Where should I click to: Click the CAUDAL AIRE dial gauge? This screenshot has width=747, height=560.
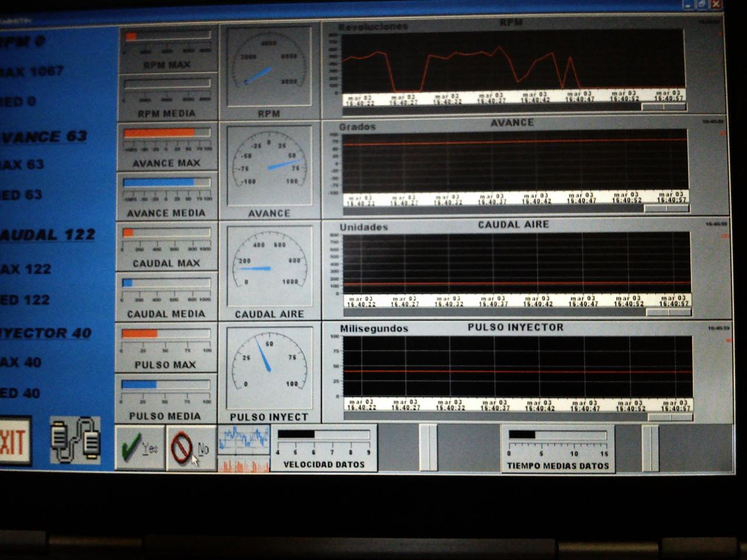tap(269, 267)
